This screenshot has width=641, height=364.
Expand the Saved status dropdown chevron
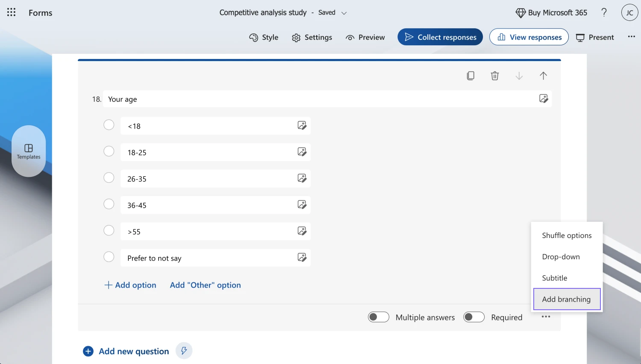coord(344,13)
